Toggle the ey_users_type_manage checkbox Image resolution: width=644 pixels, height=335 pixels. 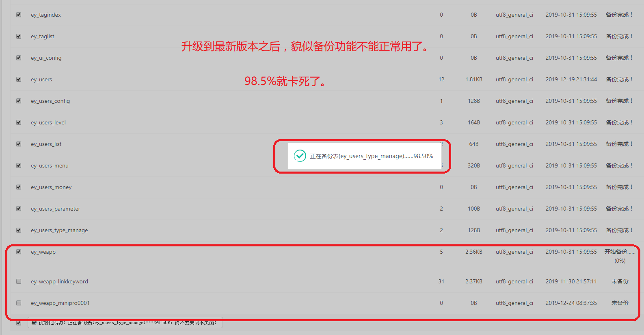tap(19, 230)
